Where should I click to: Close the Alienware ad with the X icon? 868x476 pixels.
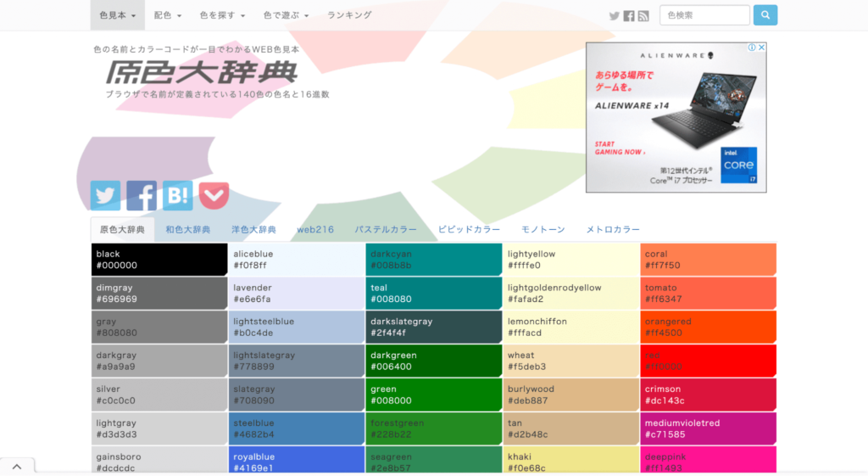[x=762, y=48]
